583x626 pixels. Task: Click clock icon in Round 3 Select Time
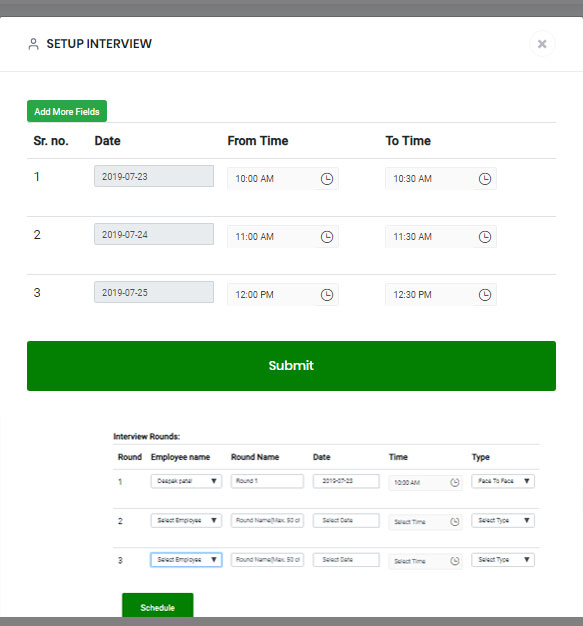coord(454,561)
